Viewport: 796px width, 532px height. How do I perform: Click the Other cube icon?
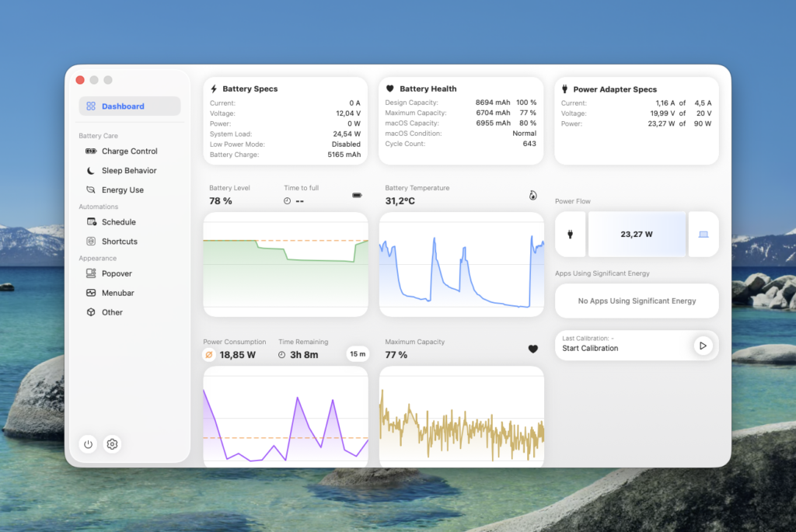[x=91, y=312]
